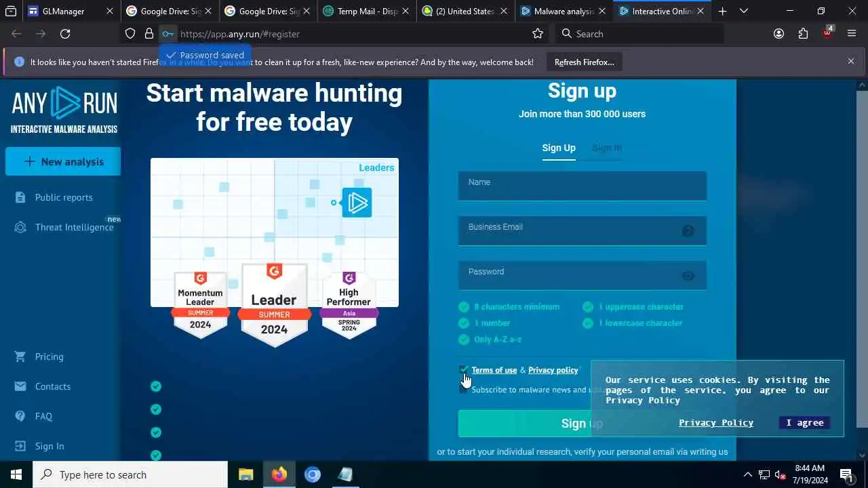868x488 pixels.
Task: Click the Business Email input field
Action: click(583, 230)
